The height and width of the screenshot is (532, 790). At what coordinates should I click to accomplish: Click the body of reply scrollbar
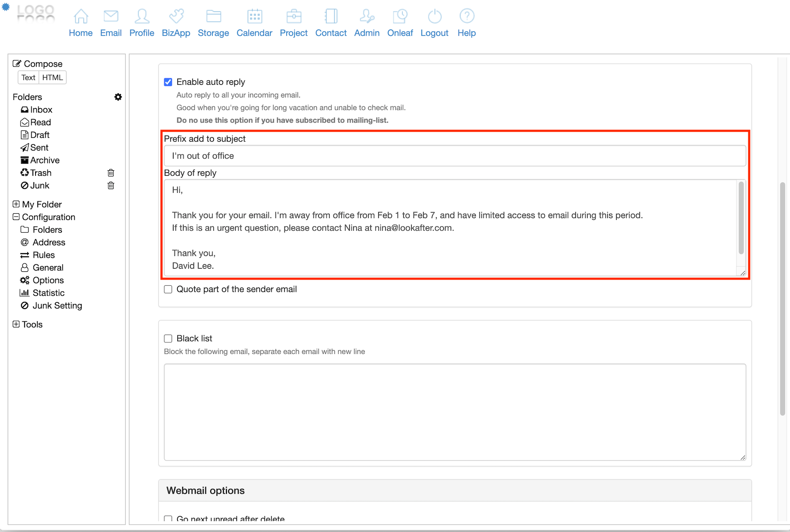point(741,218)
